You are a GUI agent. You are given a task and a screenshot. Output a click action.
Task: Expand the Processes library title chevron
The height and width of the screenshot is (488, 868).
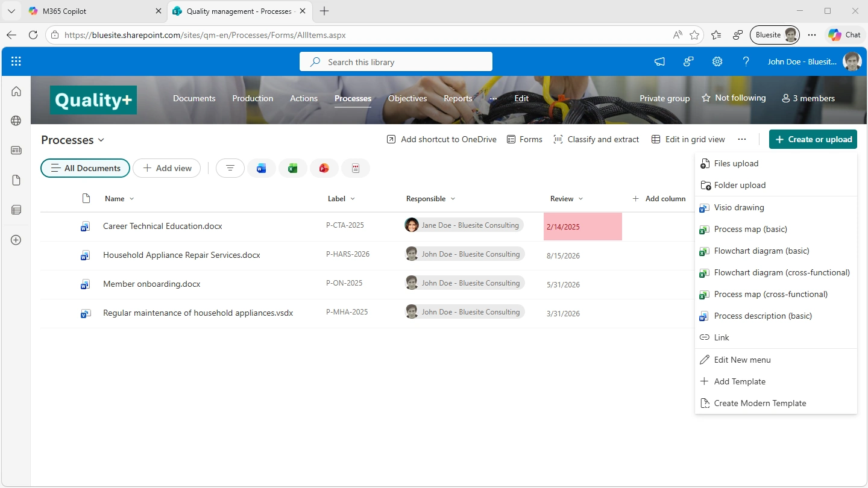tap(101, 140)
